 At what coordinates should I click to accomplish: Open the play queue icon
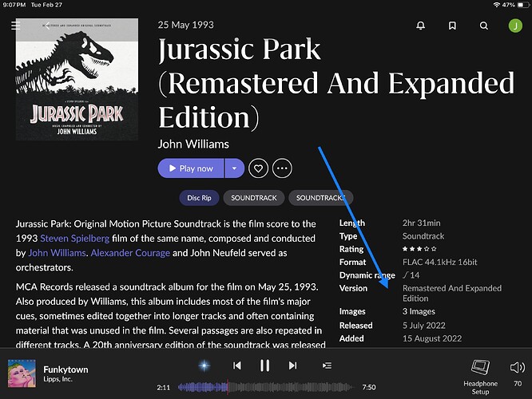[327, 365]
